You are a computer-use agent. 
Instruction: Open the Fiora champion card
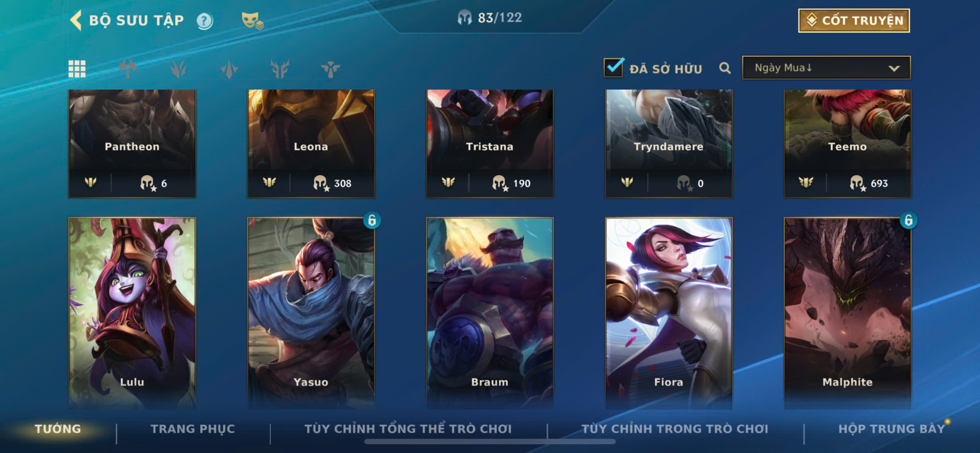pyautogui.click(x=668, y=313)
